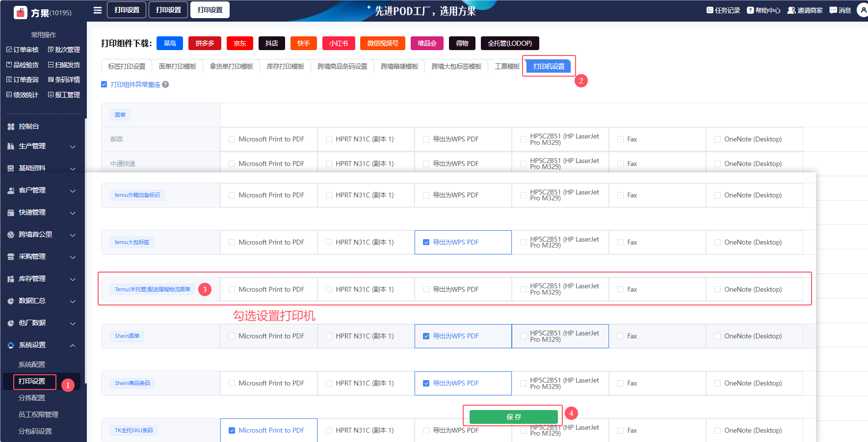The height and width of the screenshot is (442, 868).
Task: Expand the 基础资料 menu chevron
Action: (73, 169)
